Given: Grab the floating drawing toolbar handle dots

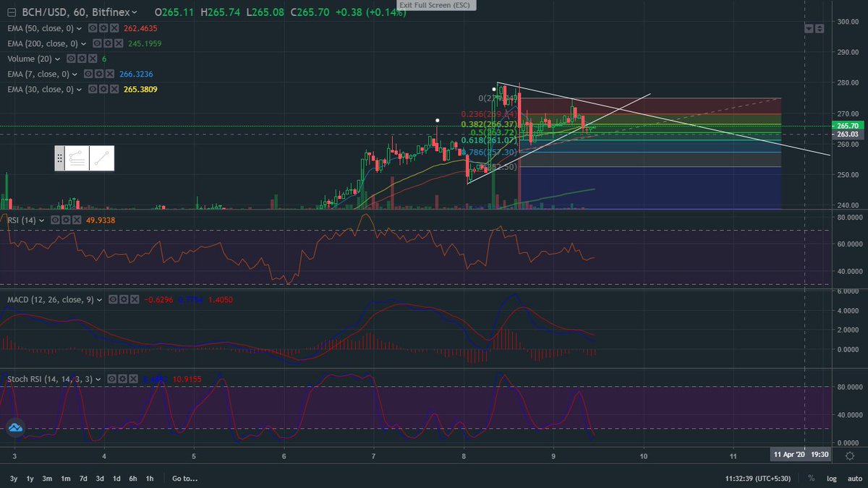Looking at the screenshot, I should [x=60, y=158].
